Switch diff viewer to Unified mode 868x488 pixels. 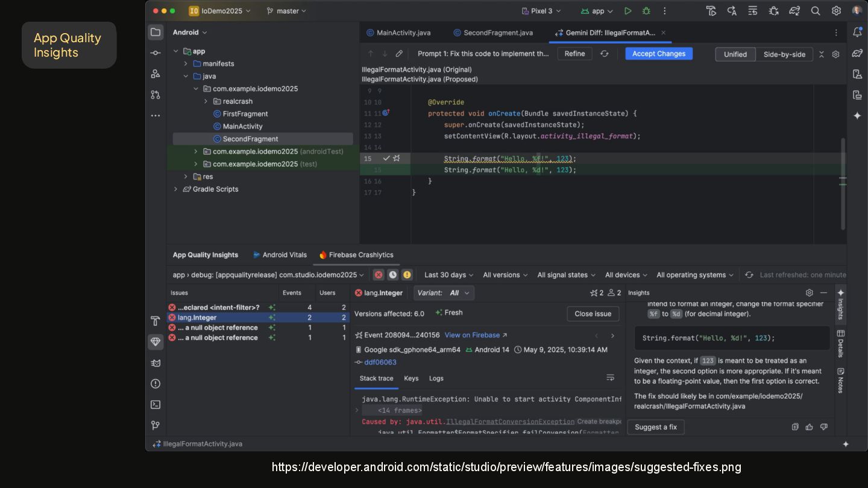(x=735, y=54)
